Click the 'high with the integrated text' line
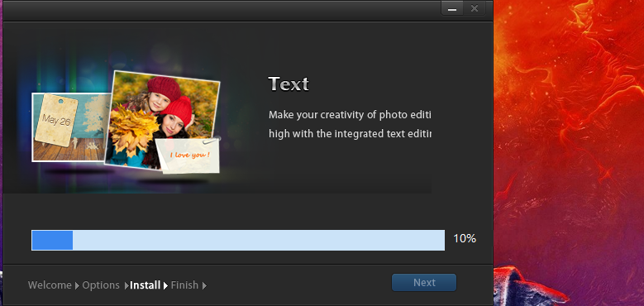Viewport: 644px width, 306px height. tap(350, 134)
